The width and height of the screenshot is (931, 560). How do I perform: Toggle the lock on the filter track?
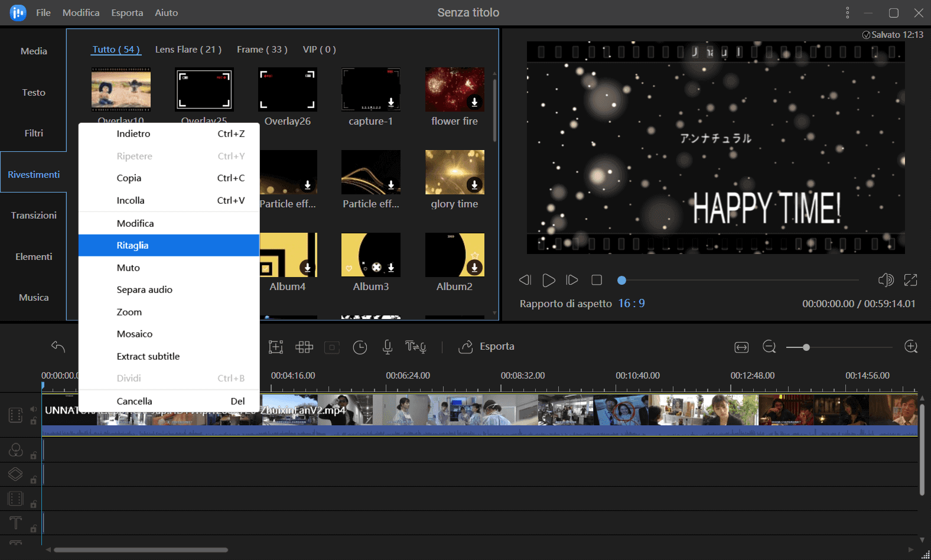coord(34,455)
